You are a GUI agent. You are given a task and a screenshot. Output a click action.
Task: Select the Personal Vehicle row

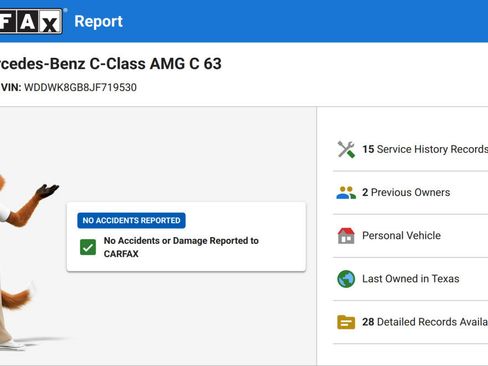click(410, 236)
